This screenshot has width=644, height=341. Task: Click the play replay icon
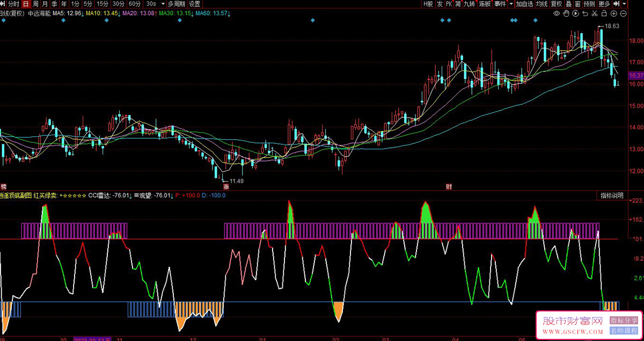576,13
